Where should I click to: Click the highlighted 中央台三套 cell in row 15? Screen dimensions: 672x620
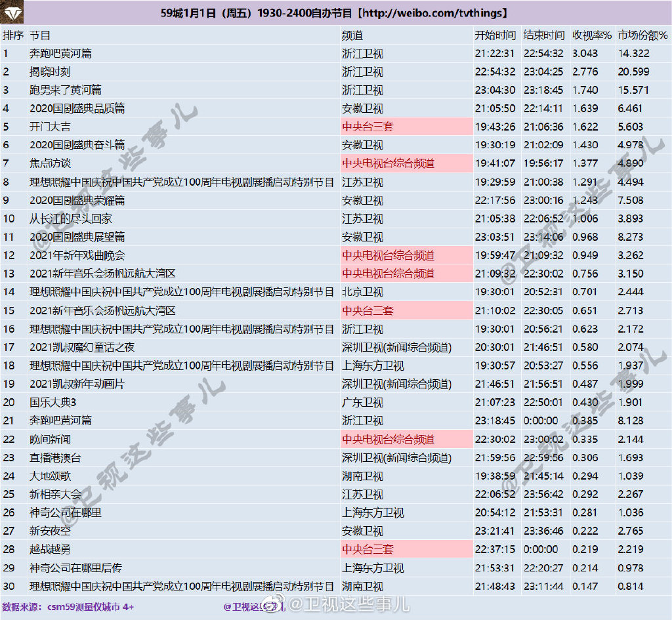point(406,310)
